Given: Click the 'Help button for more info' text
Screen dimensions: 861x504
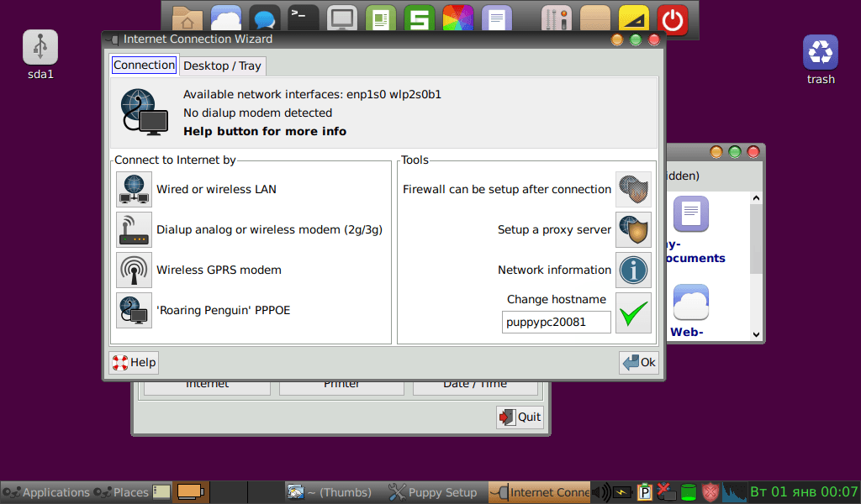Looking at the screenshot, I should click(x=265, y=132).
